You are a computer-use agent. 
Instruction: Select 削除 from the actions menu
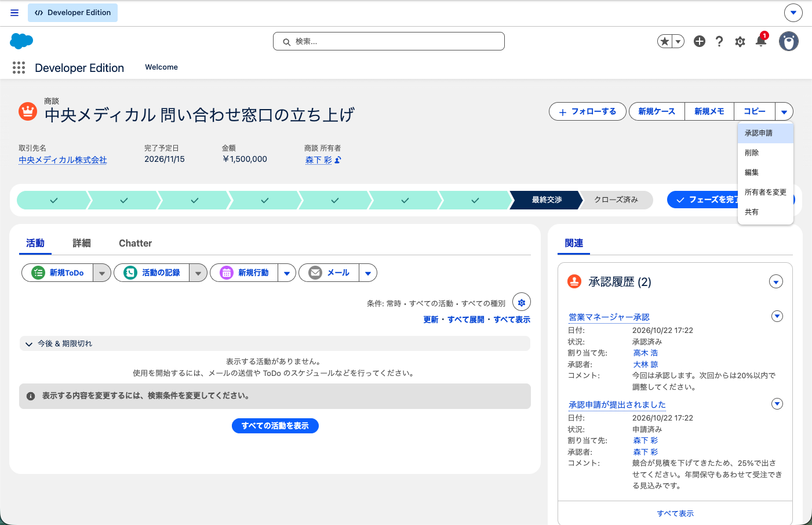(x=766, y=153)
